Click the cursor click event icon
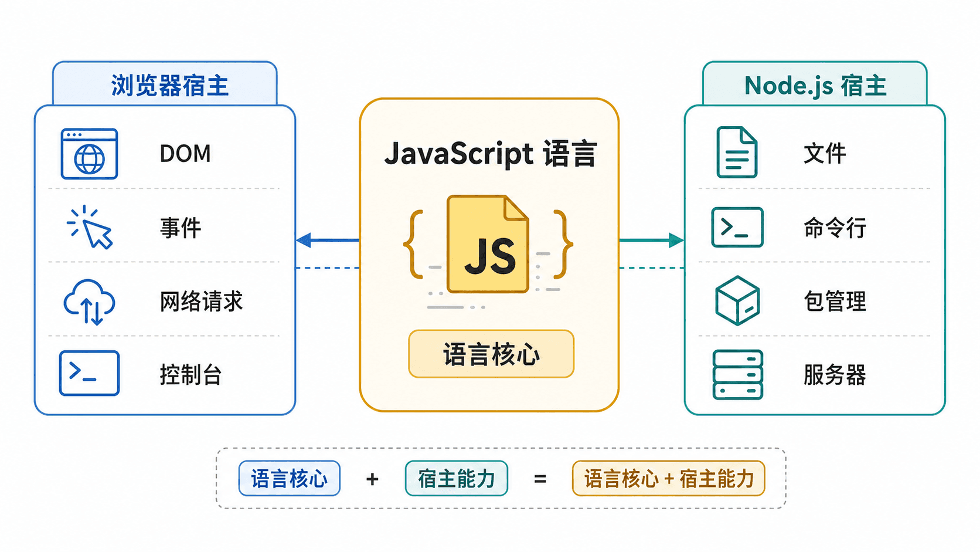The image size is (980, 552). point(90,227)
